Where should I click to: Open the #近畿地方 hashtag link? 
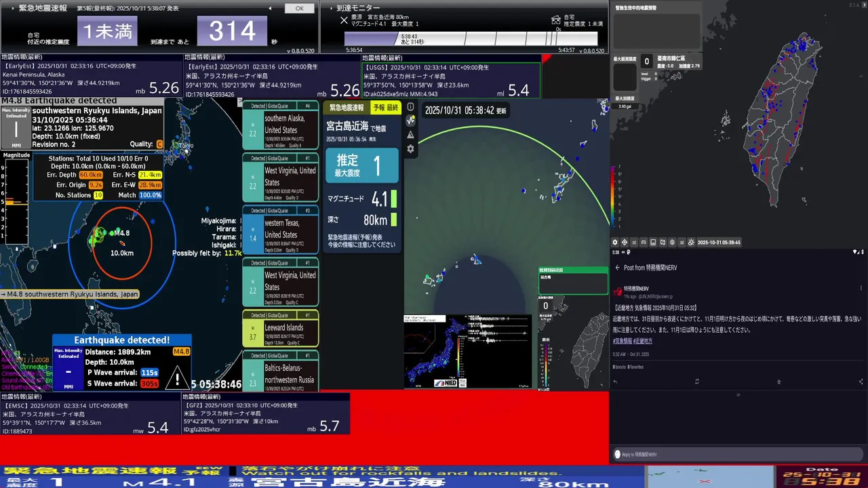(x=643, y=341)
